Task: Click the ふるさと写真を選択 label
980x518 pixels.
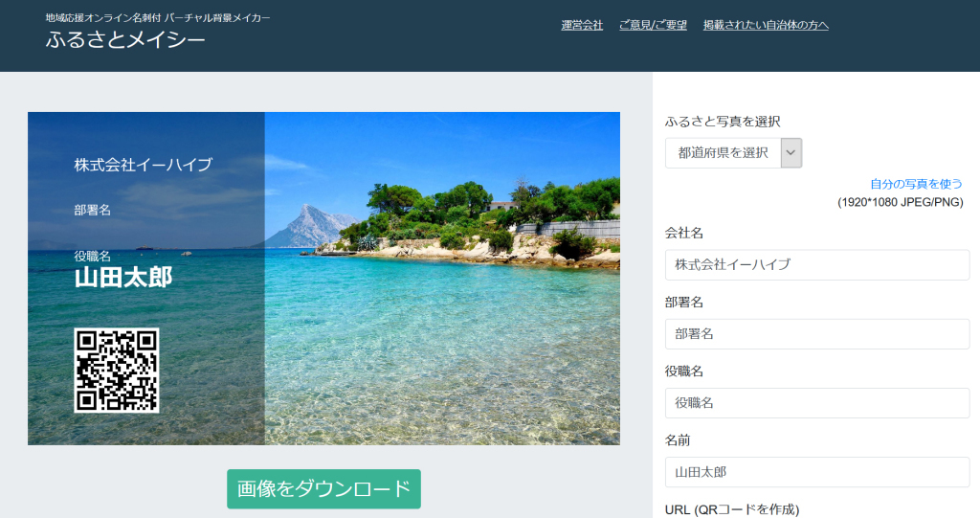Action: click(x=723, y=122)
